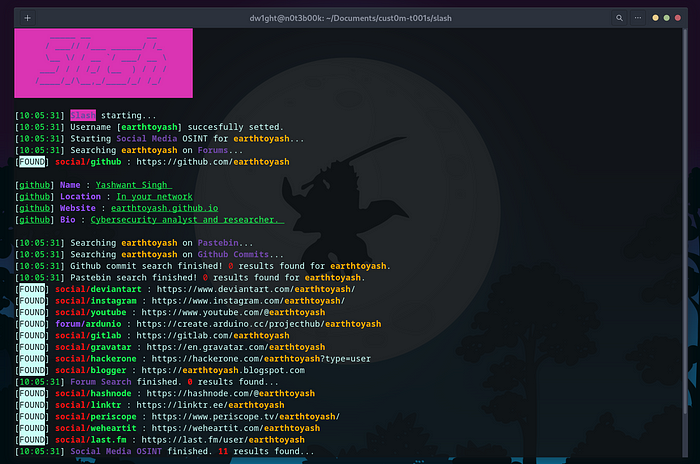Click the [github] tag on Website row
This screenshot has width=700, height=464.
tap(34, 208)
